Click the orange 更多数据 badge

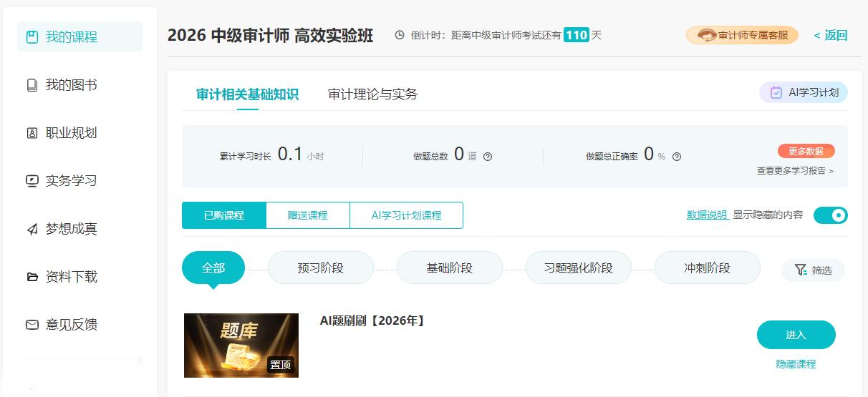[806, 151]
